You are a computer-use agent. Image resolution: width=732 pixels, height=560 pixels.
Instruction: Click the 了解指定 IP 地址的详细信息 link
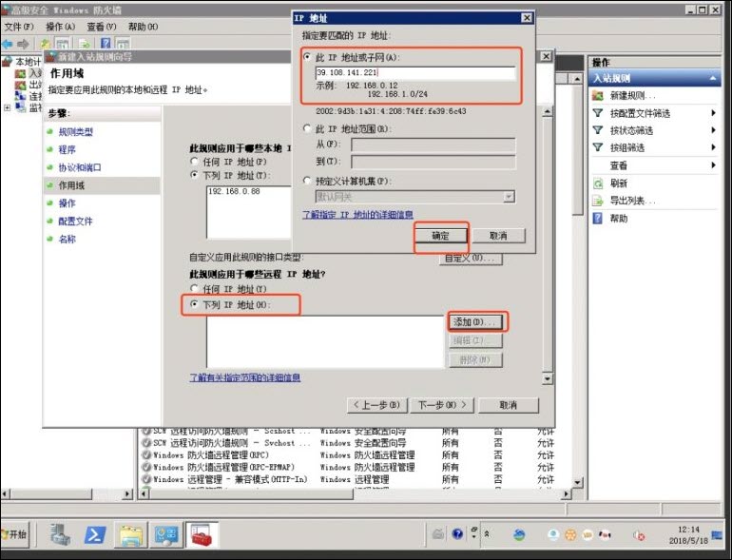(x=357, y=215)
